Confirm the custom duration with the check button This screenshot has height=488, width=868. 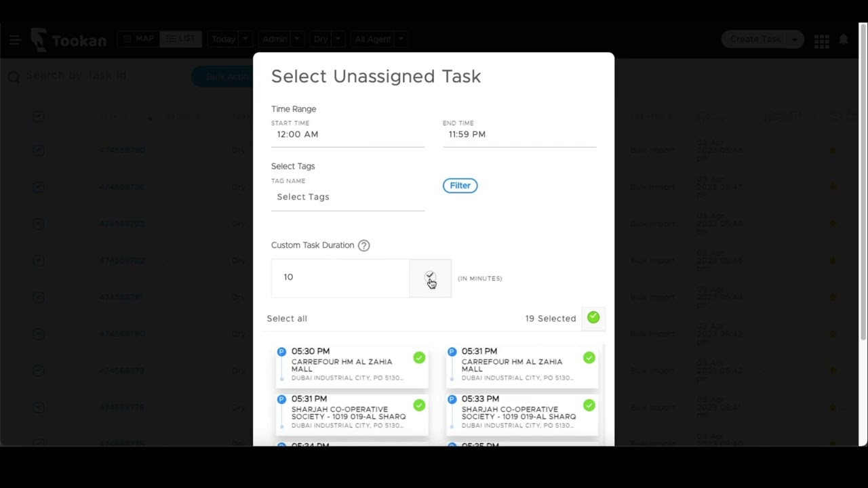[430, 278]
